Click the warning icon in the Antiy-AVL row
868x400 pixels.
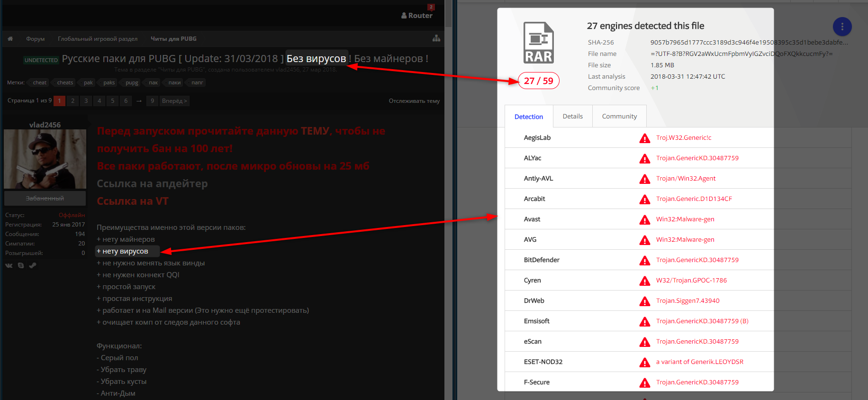click(x=644, y=179)
